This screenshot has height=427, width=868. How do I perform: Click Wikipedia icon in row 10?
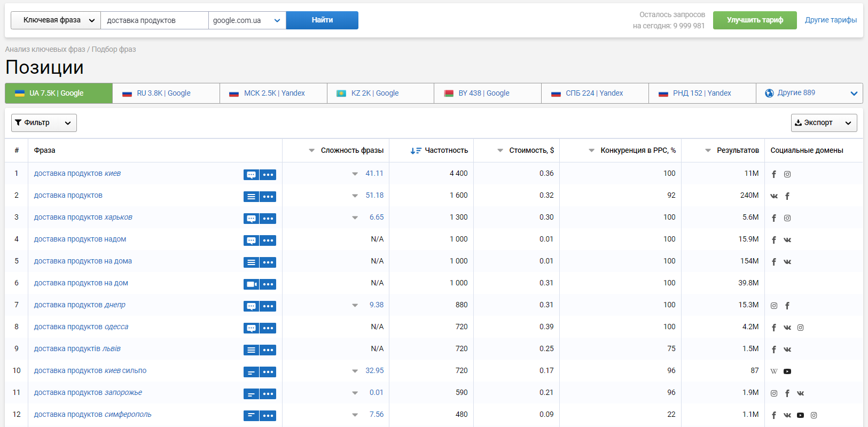[x=774, y=371]
